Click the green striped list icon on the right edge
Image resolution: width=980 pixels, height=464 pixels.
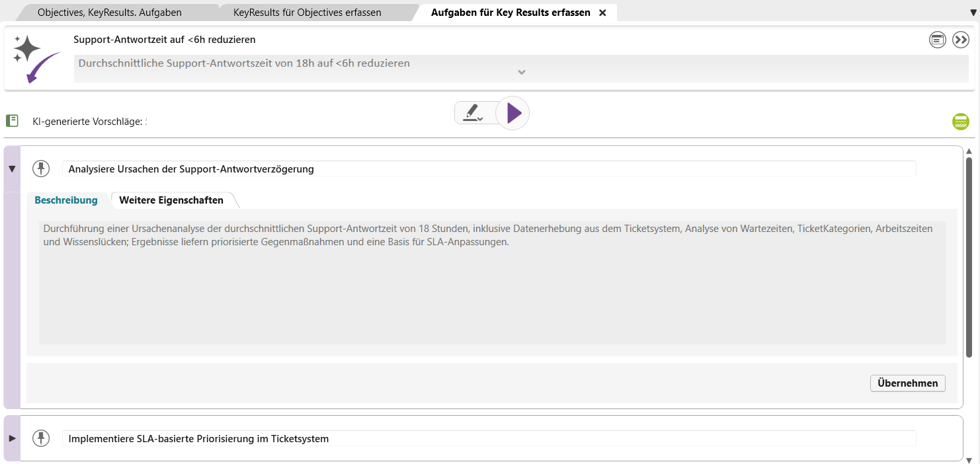(960, 122)
